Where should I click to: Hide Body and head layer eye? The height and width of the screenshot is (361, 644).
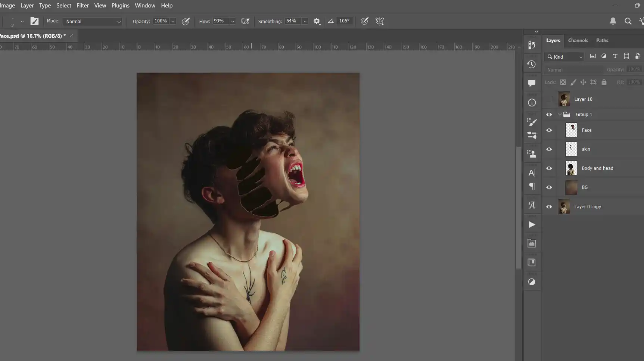point(549,168)
